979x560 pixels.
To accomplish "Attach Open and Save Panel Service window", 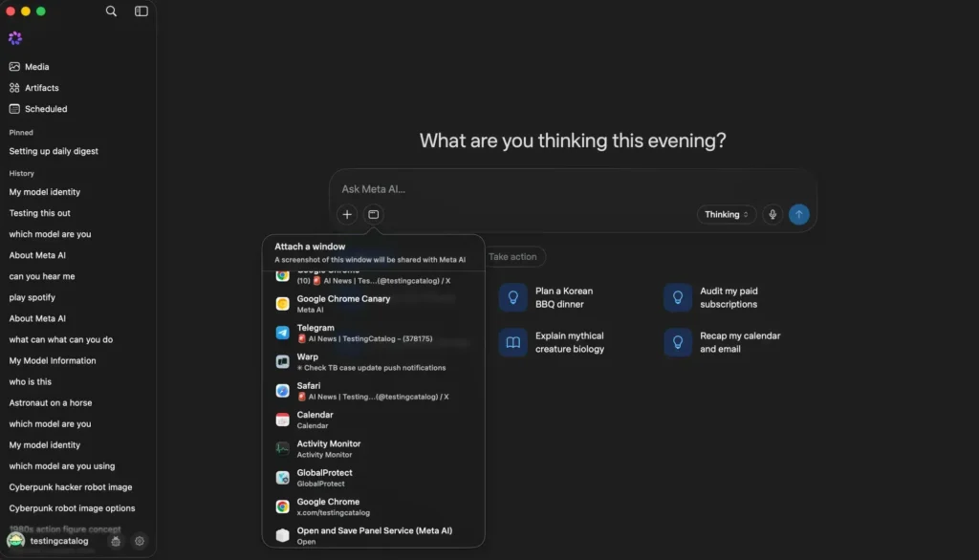I will click(374, 536).
